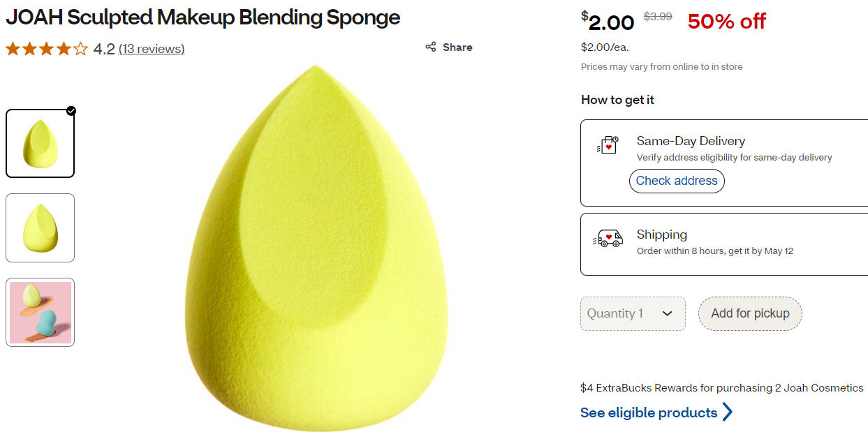868x432 pixels.
Task: Click the checkmark badge on first thumbnail
Action: pyautogui.click(x=71, y=111)
